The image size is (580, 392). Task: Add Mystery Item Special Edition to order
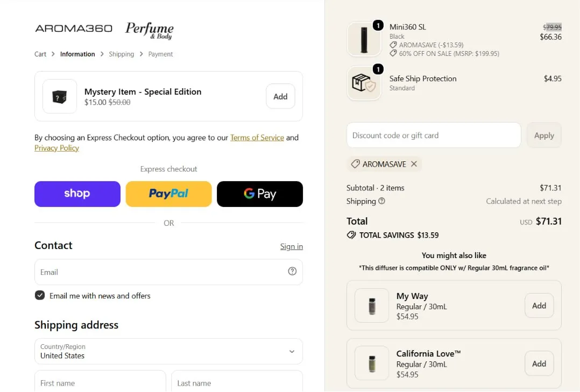pos(280,96)
